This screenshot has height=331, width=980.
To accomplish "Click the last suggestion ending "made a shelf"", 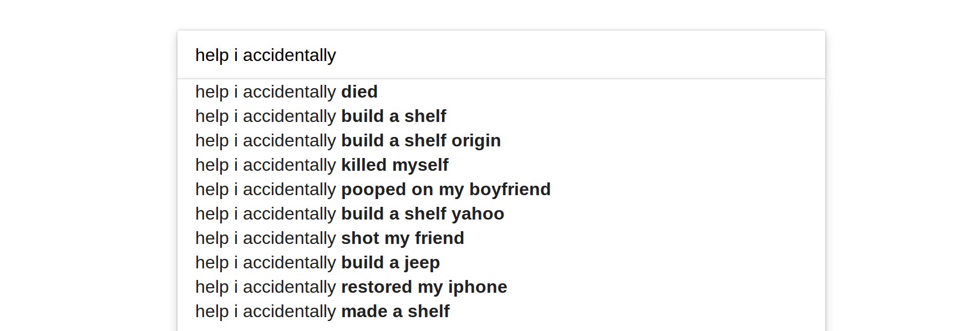I will pyautogui.click(x=322, y=311).
